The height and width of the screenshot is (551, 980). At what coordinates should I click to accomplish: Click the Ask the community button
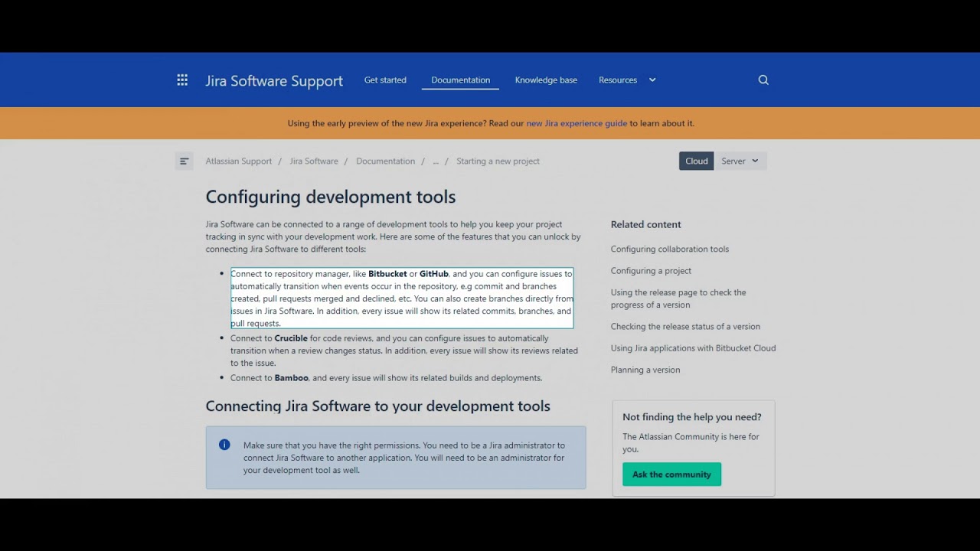coord(671,474)
